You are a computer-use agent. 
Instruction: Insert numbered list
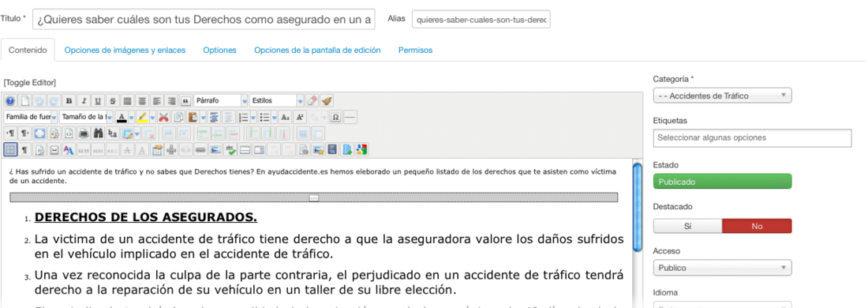click(x=244, y=117)
